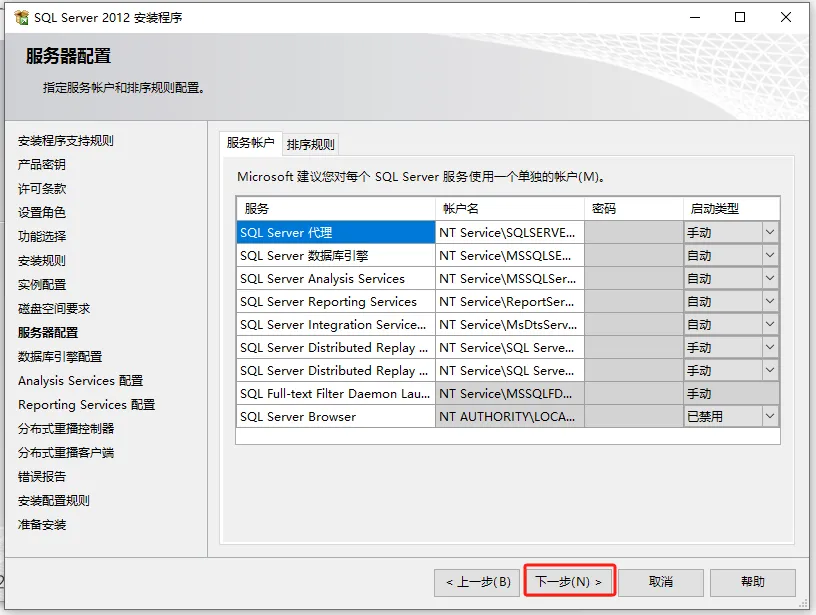Image resolution: width=816 pixels, height=615 pixels.
Task: Expand startup type for SQL Server Reporting Services
Action: coord(770,301)
